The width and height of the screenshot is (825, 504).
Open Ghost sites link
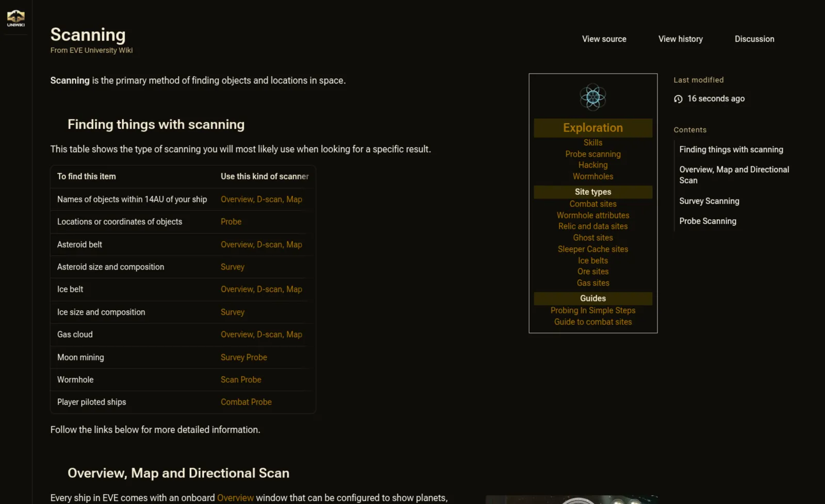[593, 238]
